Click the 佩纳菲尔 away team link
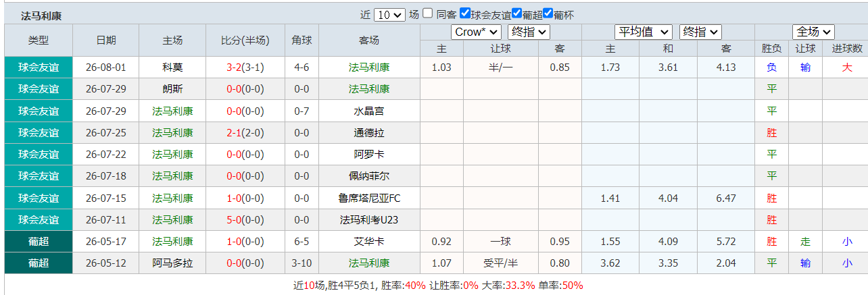This screenshot has height=295, width=868. point(369,176)
